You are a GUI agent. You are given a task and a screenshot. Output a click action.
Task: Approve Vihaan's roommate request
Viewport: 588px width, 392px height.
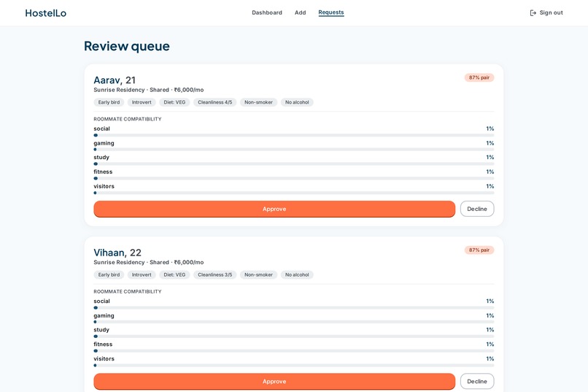[274, 382]
